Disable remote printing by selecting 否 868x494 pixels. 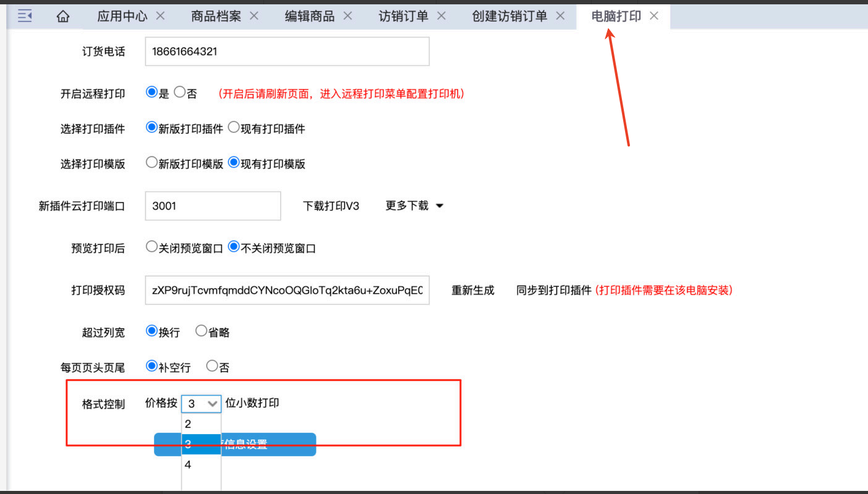click(180, 93)
